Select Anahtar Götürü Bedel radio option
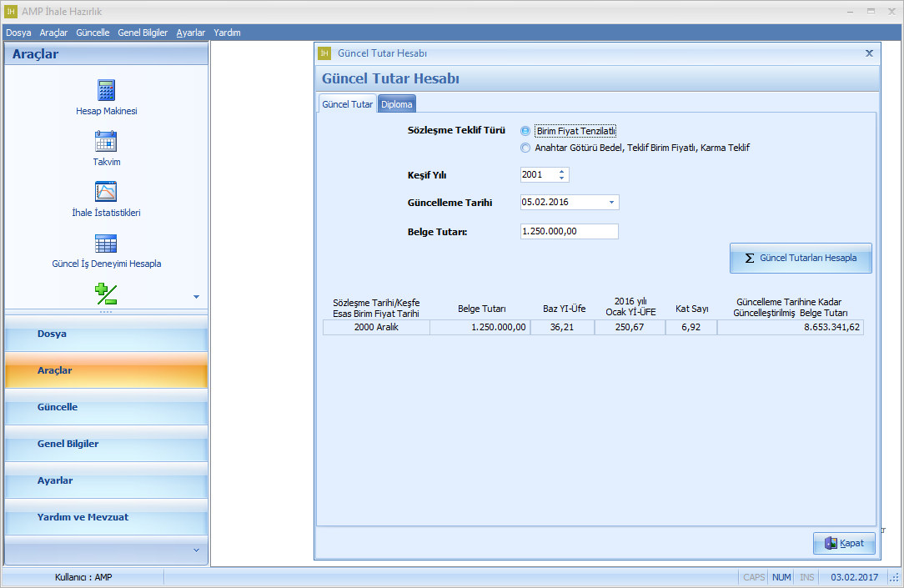The width and height of the screenshot is (904, 588). [x=525, y=148]
